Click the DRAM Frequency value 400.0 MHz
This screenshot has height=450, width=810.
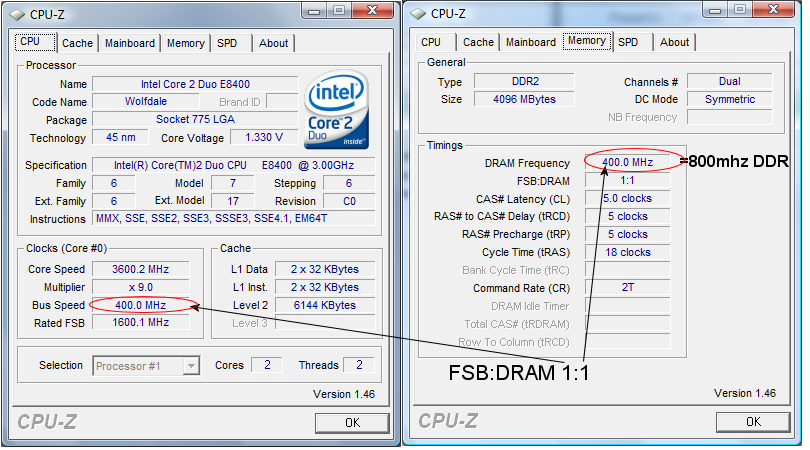click(628, 163)
